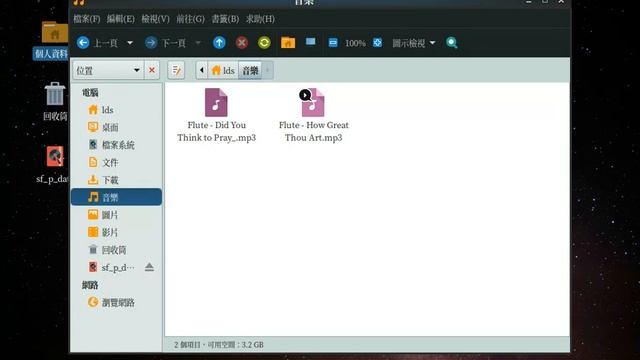640x360 pixels.
Task: Select 桌面 in sidebar
Action: pyautogui.click(x=116, y=127)
